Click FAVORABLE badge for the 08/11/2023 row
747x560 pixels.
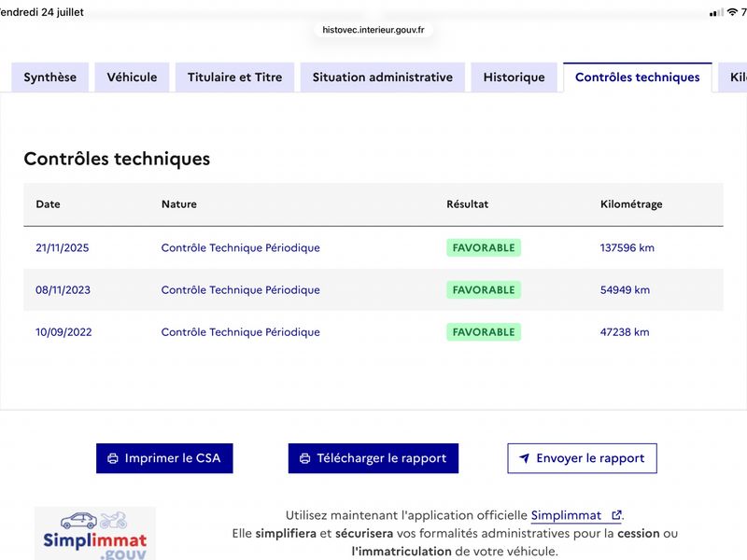coord(484,290)
